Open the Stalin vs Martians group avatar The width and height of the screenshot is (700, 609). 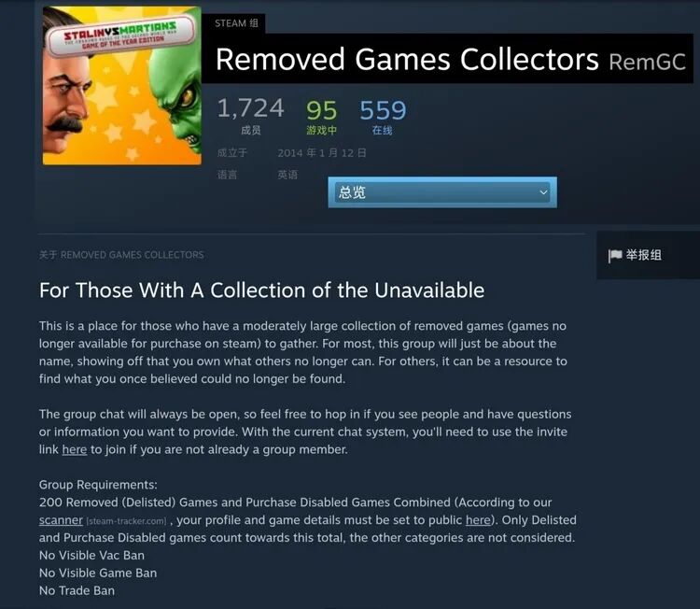[x=122, y=85]
